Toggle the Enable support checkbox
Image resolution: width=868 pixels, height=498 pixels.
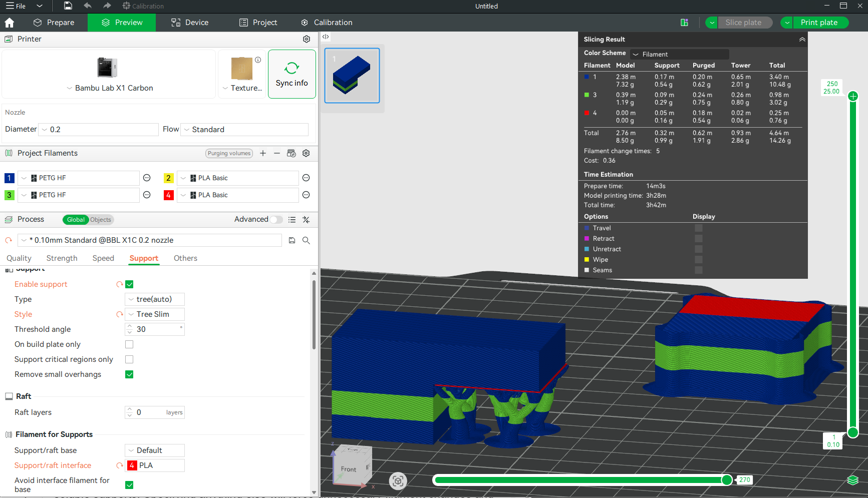[x=129, y=284]
